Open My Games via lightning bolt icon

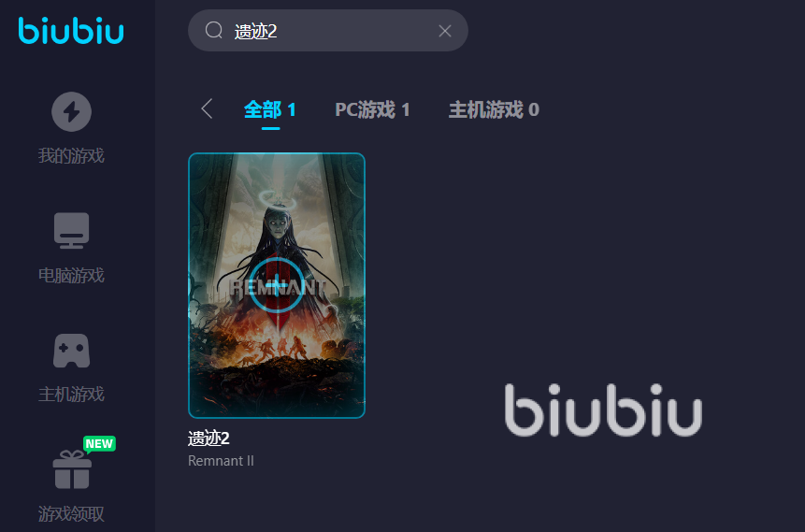[x=71, y=111]
